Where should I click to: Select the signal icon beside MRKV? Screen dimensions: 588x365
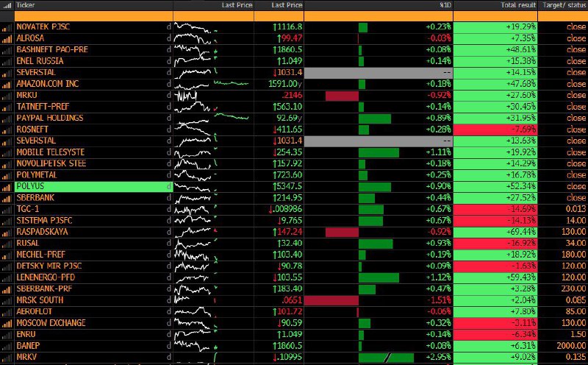click(7, 358)
